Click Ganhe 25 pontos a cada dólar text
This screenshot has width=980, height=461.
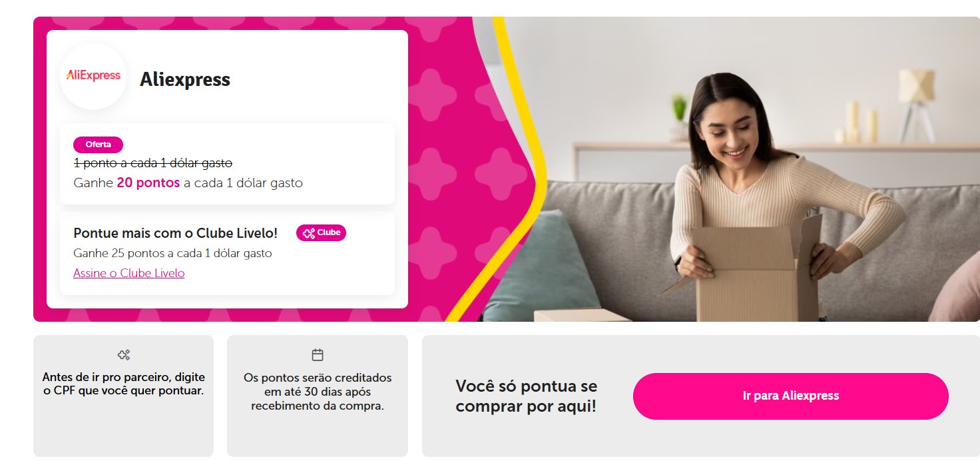tap(172, 253)
